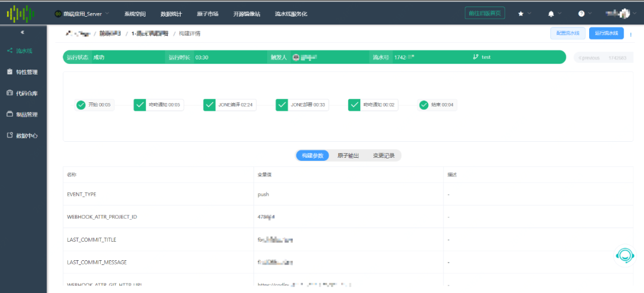Click the 配置流水线 button
644x293 pixels.
pyautogui.click(x=568, y=33)
